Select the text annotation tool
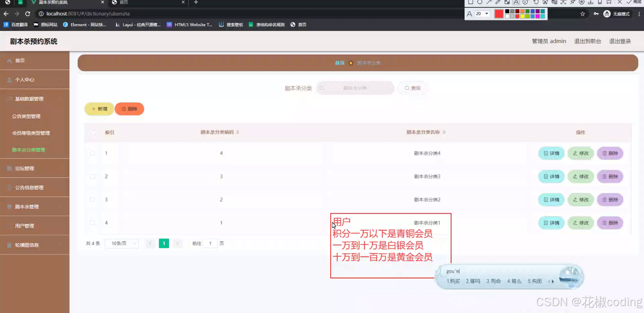 pos(516,2)
